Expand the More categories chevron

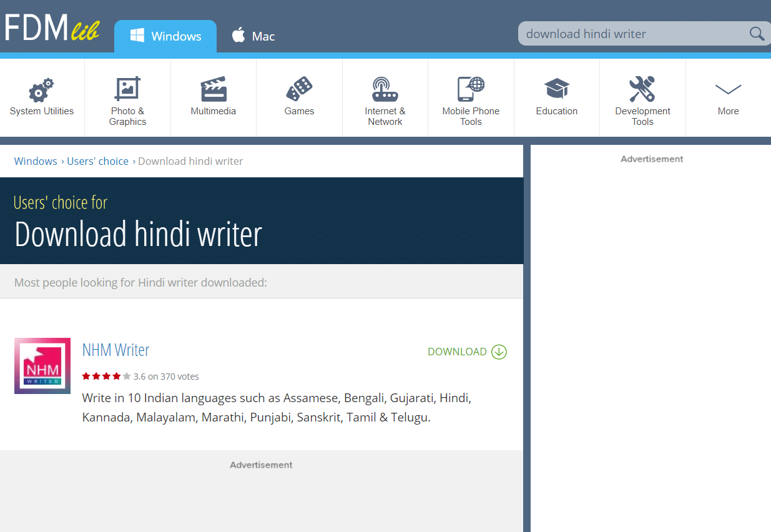(728, 89)
